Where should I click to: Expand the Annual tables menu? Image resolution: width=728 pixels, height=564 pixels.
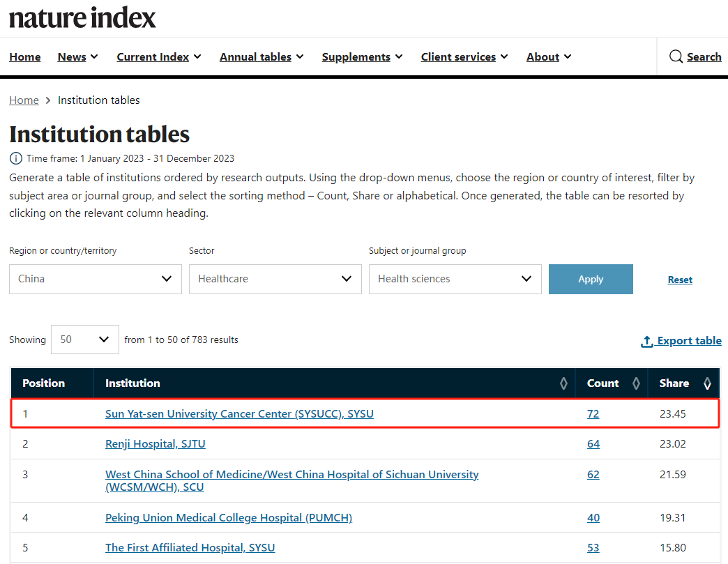261,57
